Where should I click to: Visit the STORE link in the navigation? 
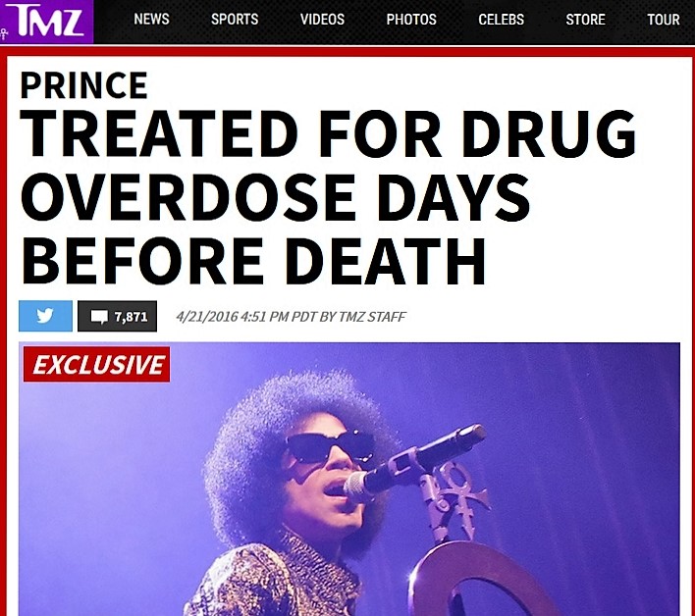585,19
